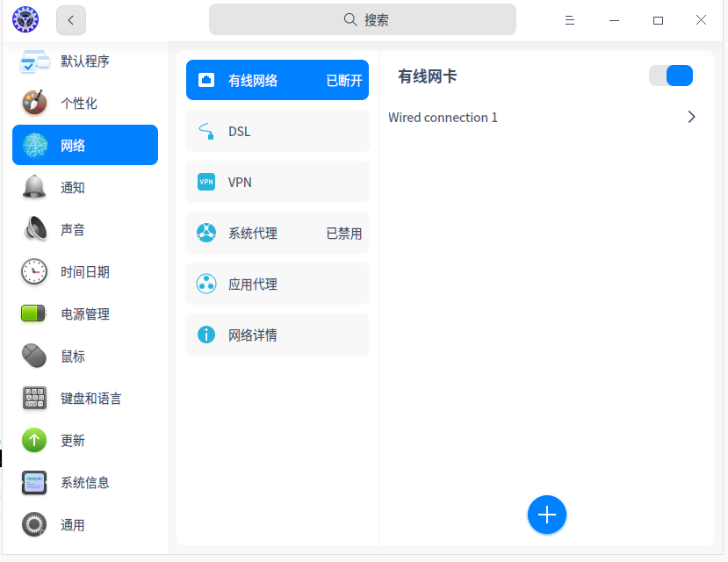Click the magnifier icon in the search box
Screen dimensions: 728x562
pyautogui.click(x=350, y=19)
